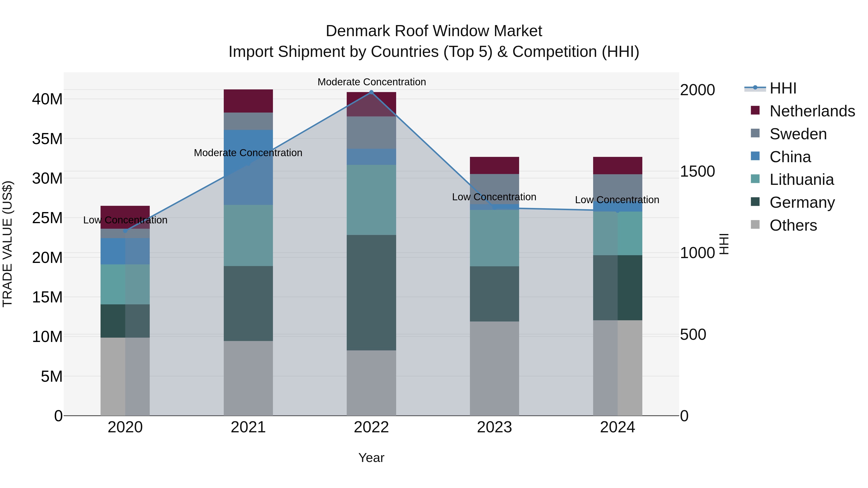Toggle the Lithuania legend entry

(x=792, y=180)
